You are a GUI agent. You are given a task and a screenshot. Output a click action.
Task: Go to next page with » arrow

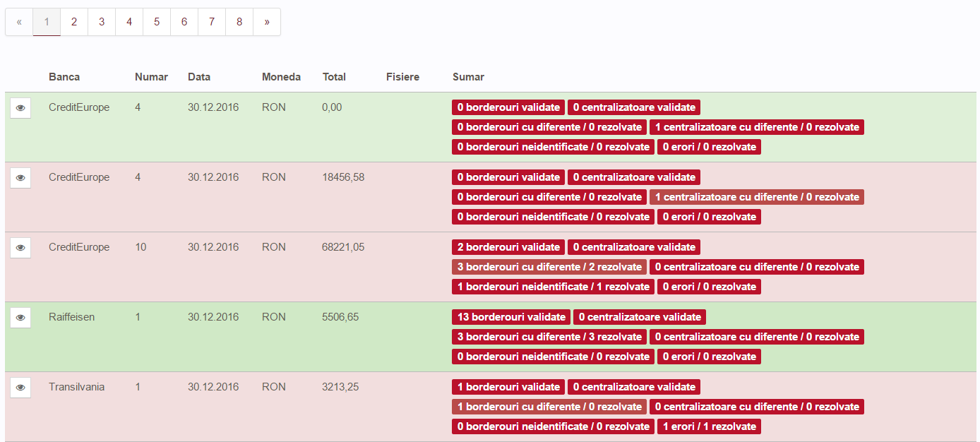point(267,22)
